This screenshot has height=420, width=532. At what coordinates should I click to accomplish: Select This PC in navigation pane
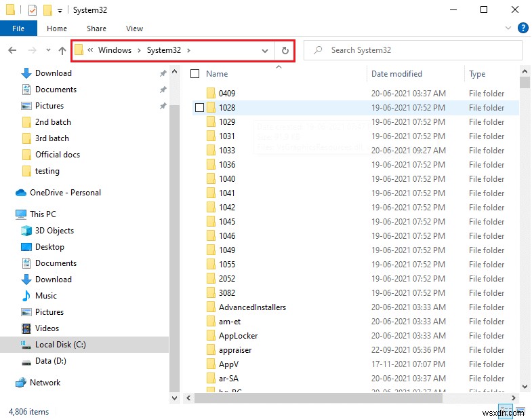[x=43, y=214]
